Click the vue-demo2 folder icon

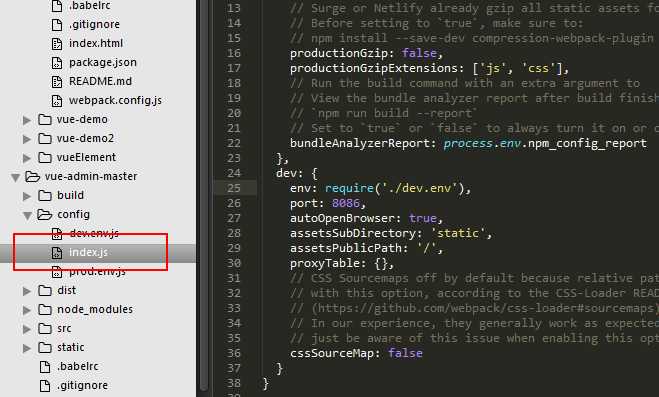coord(45,139)
